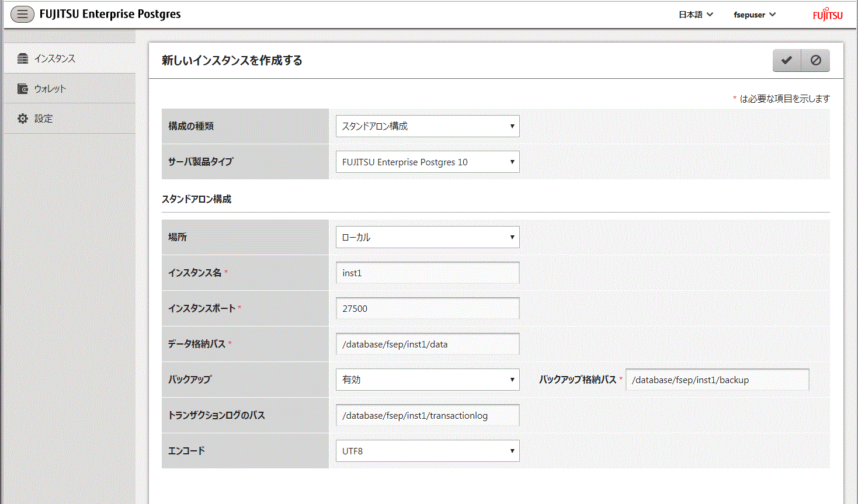Click the 構成の種類 label

point(191,126)
